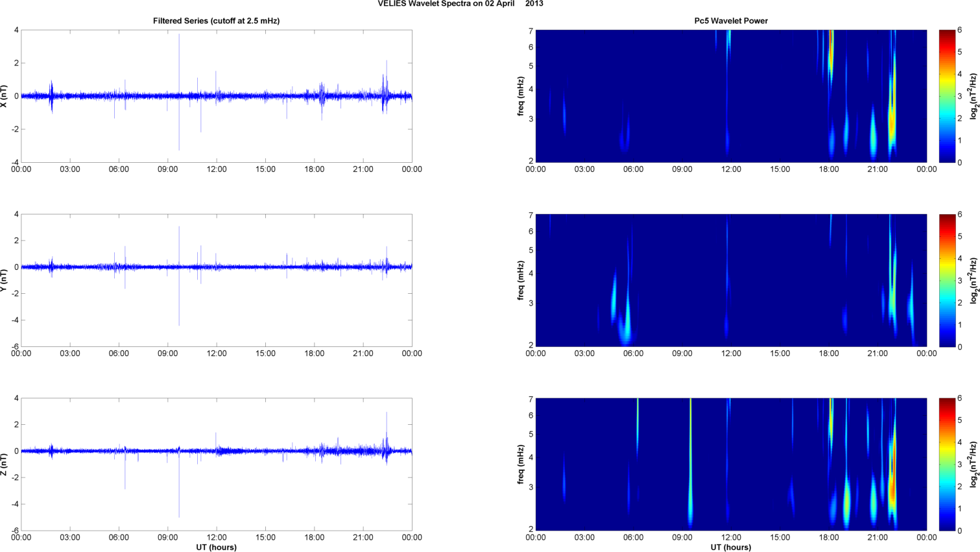Screen dimensions: 980x552
Task: Click "UT (hours)" under the bottom wavelet plot
Action: pyautogui.click(x=731, y=547)
